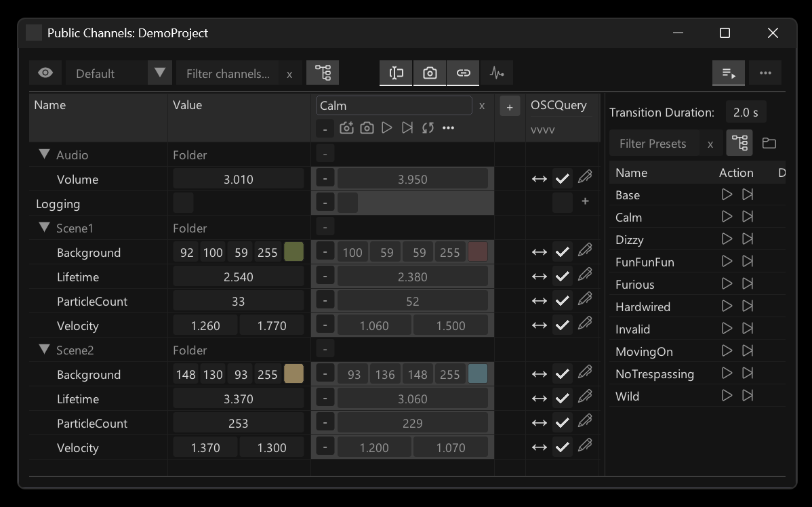This screenshot has width=812, height=507.
Task: Toggle the presets panel list icon
Action: pos(729,73)
